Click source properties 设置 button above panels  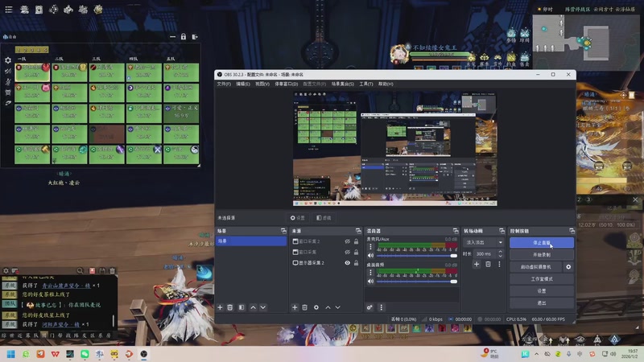click(298, 218)
